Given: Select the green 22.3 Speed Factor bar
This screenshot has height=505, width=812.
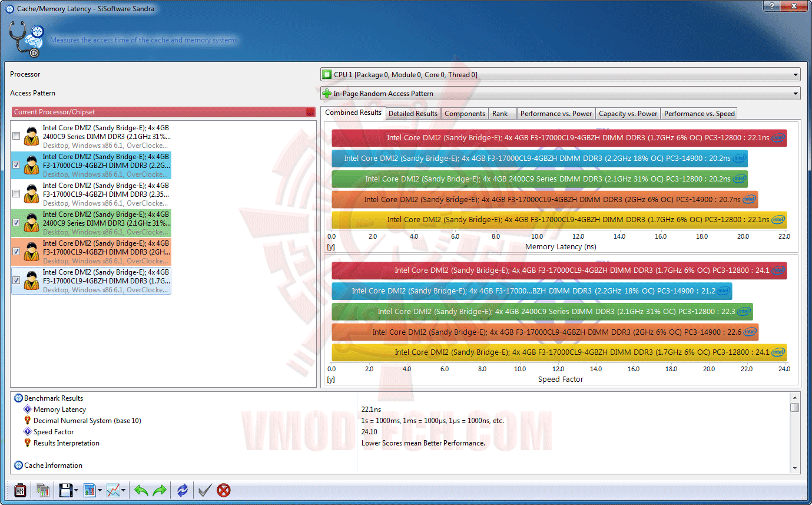Looking at the screenshot, I should point(542,311).
